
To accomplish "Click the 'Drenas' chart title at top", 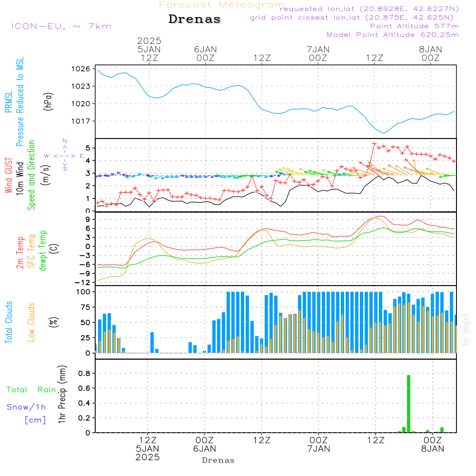I will (194, 19).
